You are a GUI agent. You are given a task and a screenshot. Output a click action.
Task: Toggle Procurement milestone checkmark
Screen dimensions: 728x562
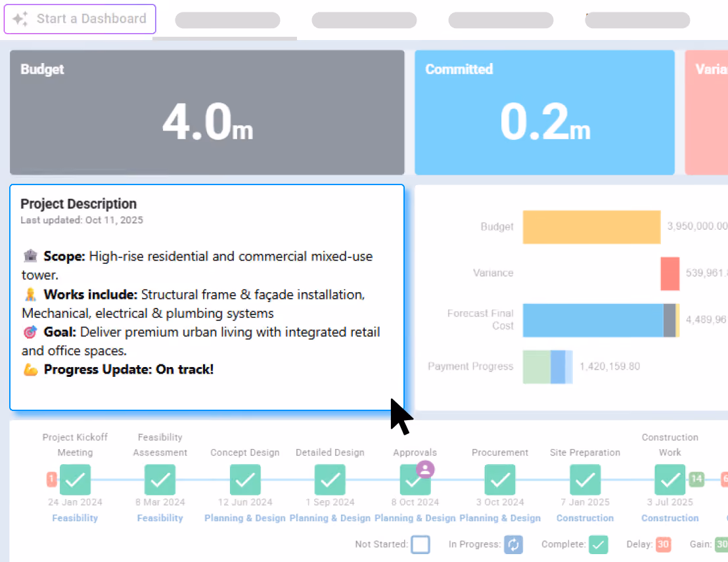pyautogui.click(x=500, y=479)
